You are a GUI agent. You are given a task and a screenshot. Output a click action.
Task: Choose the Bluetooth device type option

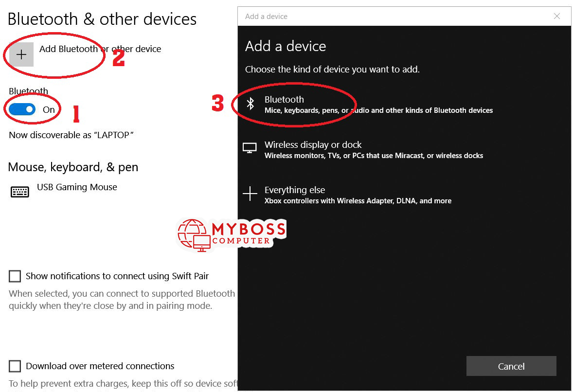tap(284, 100)
